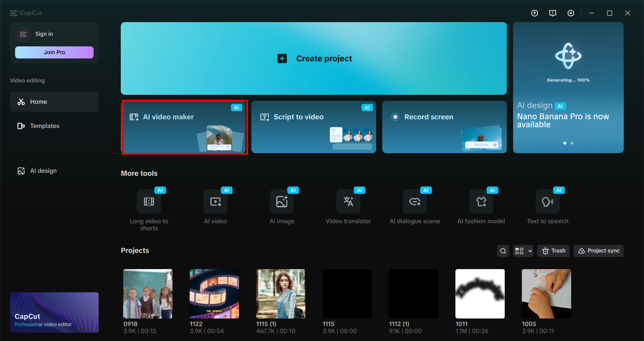
Task: Click the search icon in Projects
Action: [503, 251]
